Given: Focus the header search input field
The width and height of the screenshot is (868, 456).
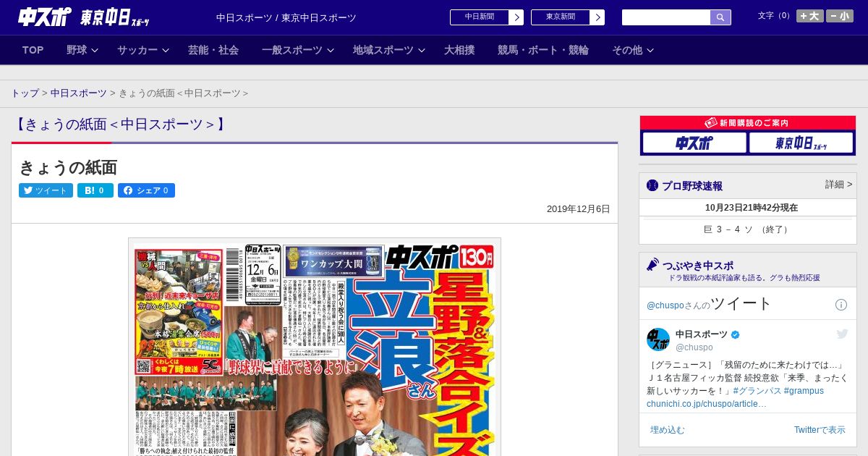Looking at the screenshot, I should coord(666,17).
